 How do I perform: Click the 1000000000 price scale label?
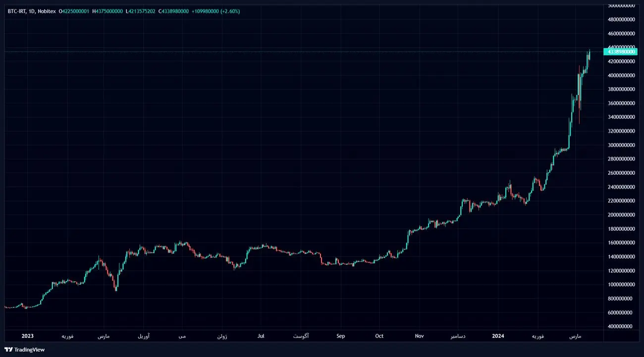pos(621,285)
